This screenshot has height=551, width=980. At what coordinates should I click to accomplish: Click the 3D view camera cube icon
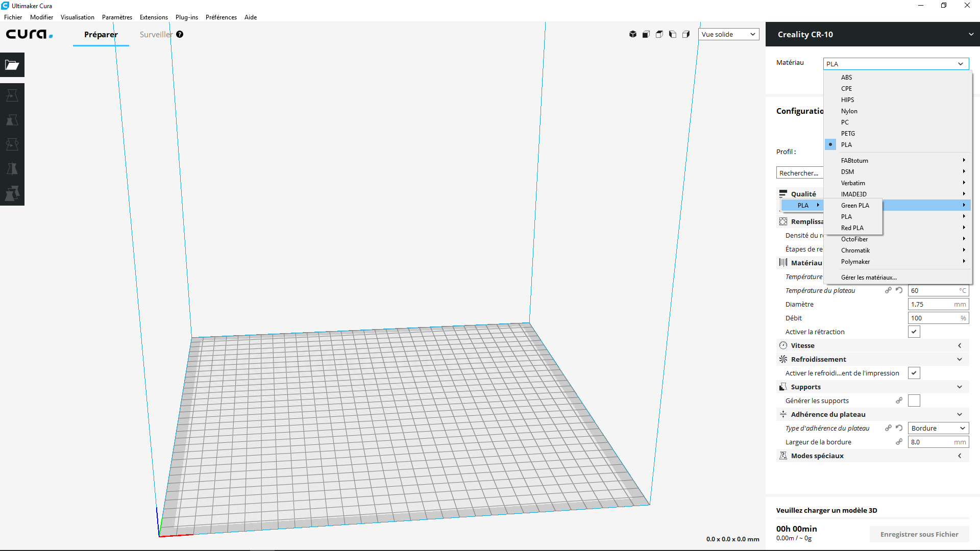click(633, 34)
